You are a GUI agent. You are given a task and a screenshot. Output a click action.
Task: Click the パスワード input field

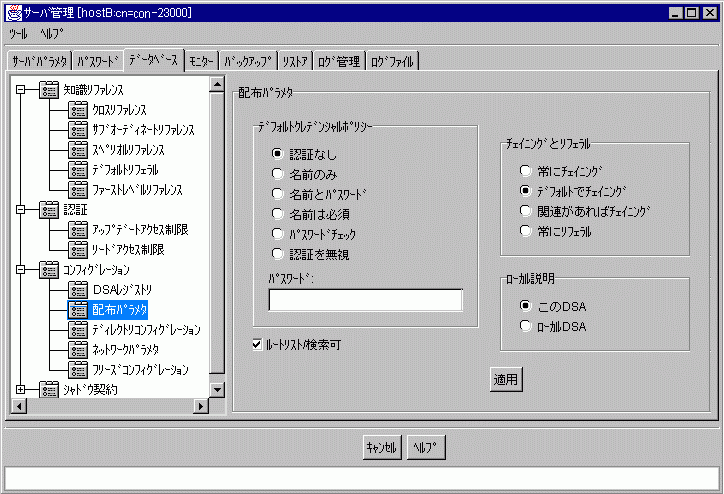[365, 300]
